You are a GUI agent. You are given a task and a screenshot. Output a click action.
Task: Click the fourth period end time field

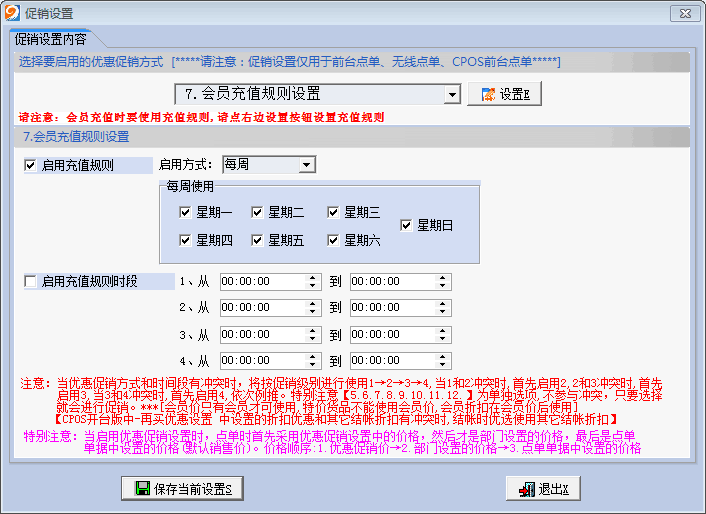[x=392, y=360]
